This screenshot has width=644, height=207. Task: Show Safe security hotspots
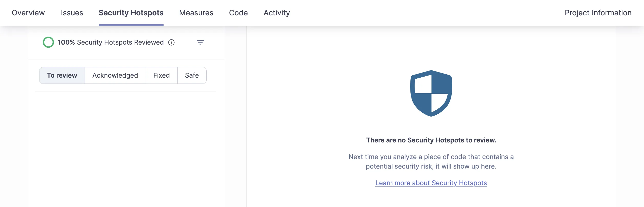pos(192,75)
